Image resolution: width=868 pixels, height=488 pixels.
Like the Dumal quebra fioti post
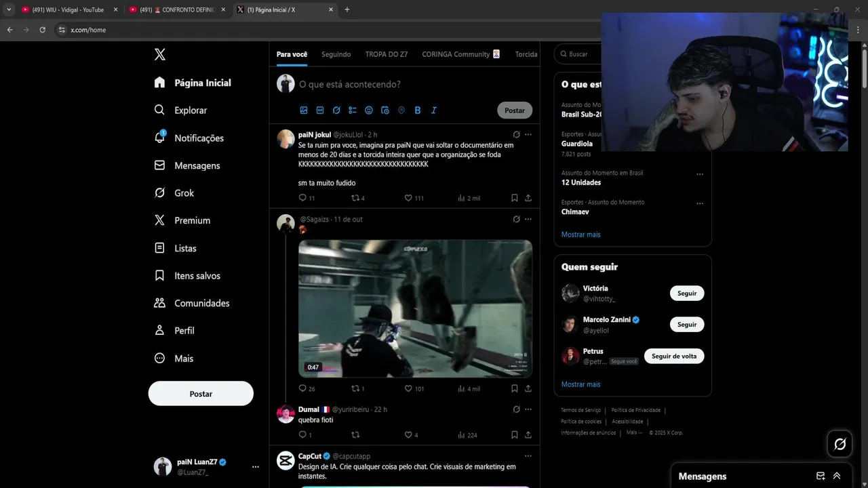tap(411, 435)
